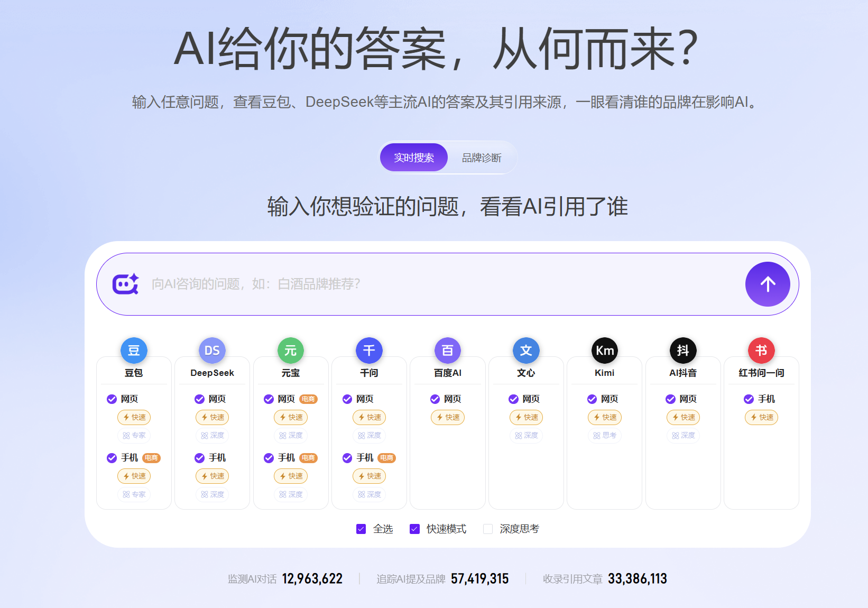Uncheck 文心 网页 channel
Image resolution: width=868 pixels, height=608 pixels.
point(513,399)
